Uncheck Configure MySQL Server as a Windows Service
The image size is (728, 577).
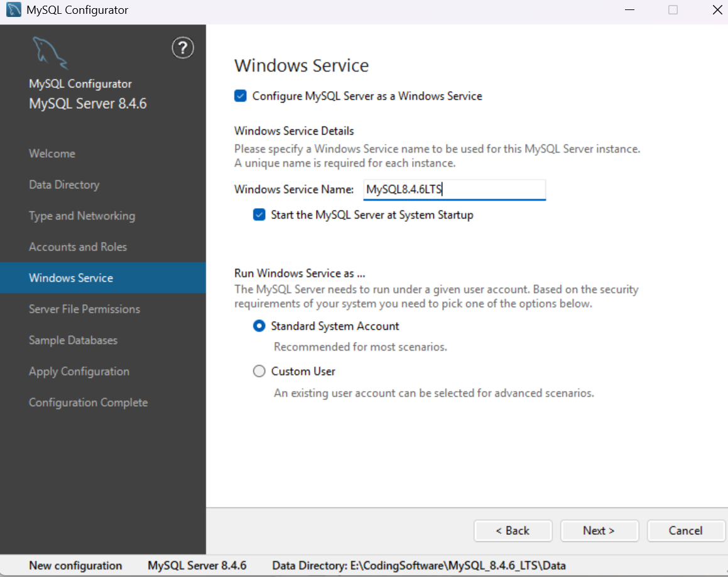pyautogui.click(x=240, y=96)
